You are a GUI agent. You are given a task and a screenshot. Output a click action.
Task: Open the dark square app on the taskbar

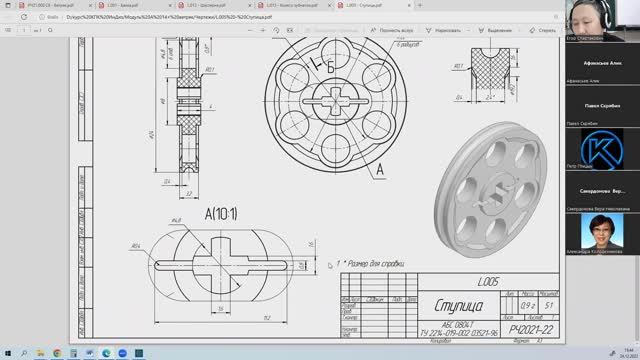(x=139, y=353)
